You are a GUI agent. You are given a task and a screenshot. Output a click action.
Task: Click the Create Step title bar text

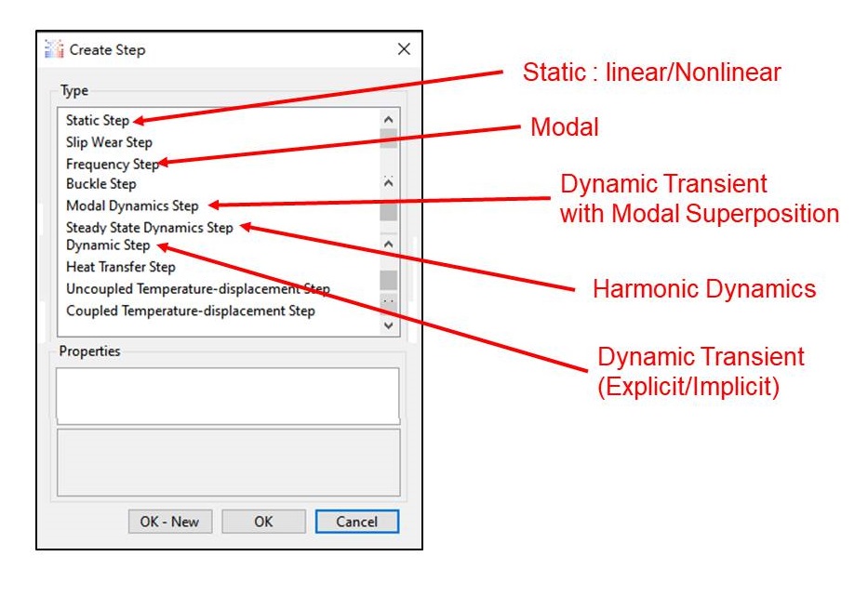click(x=108, y=49)
